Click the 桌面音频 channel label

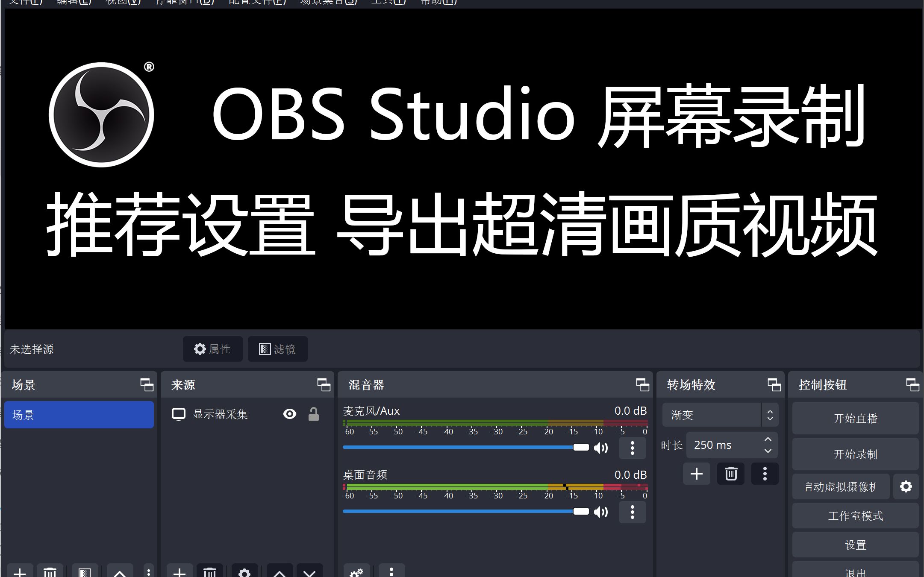pos(365,475)
